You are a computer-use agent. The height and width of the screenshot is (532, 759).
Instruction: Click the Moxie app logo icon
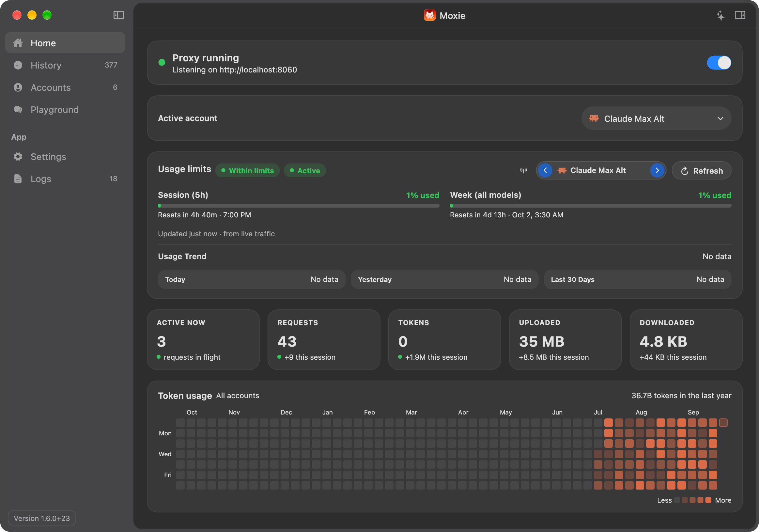click(x=429, y=15)
